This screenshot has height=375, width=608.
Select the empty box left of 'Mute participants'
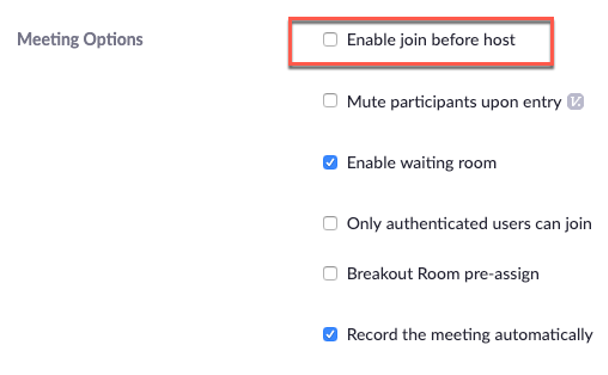[330, 100]
